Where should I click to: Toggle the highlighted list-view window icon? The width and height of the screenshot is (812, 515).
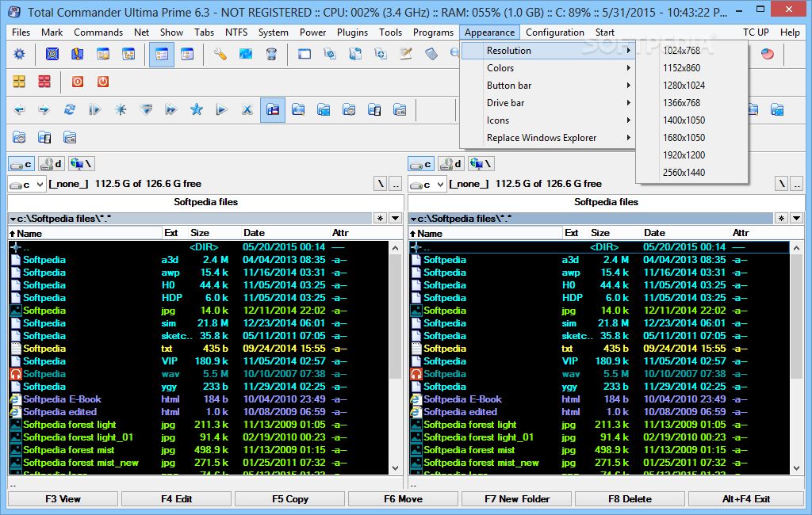coord(162,54)
